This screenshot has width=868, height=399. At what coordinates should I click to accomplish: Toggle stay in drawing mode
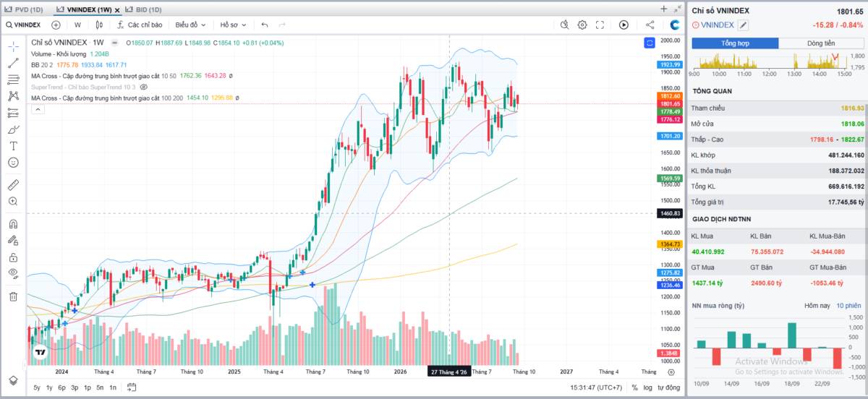[13, 240]
